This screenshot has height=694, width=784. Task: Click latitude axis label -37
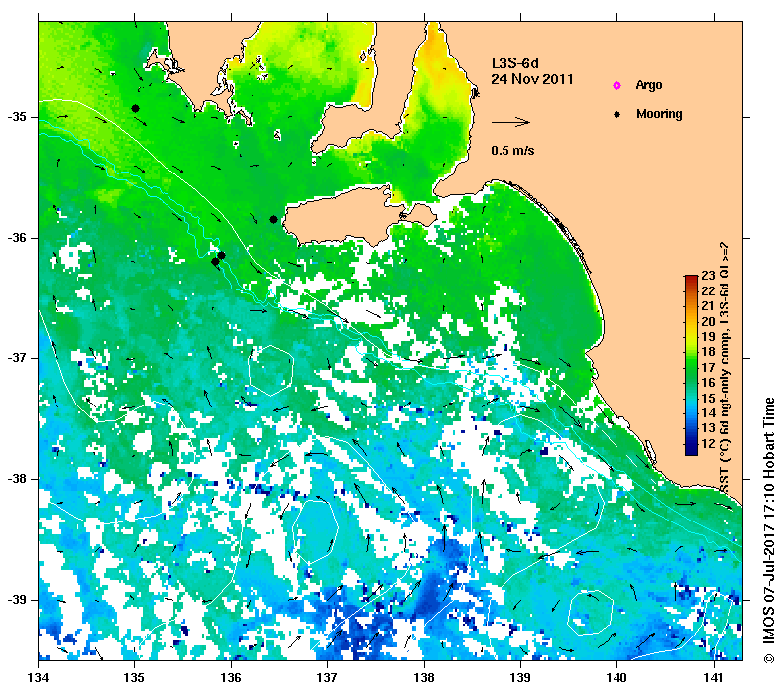click(17, 358)
